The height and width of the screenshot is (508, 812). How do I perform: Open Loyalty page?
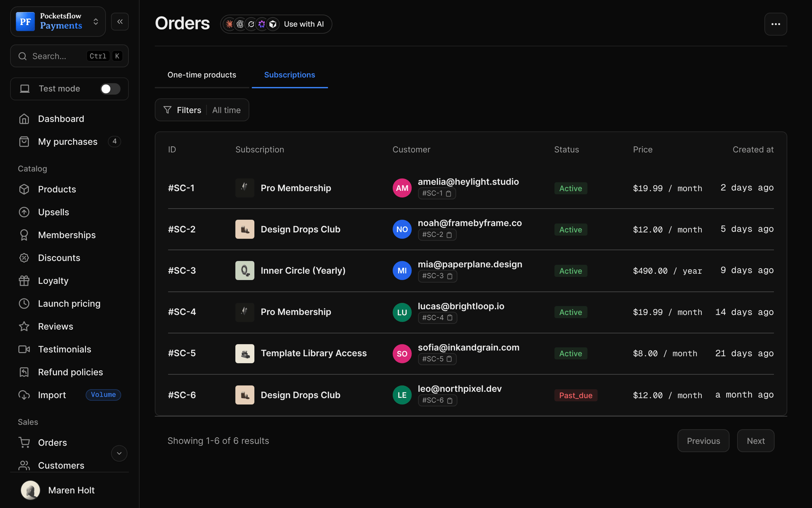(53, 281)
